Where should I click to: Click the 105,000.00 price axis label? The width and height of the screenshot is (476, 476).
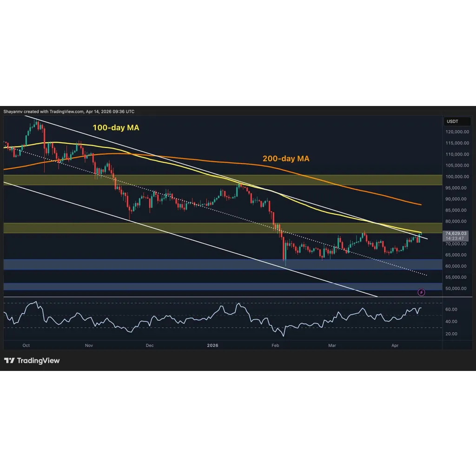pyautogui.click(x=457, y=165)
